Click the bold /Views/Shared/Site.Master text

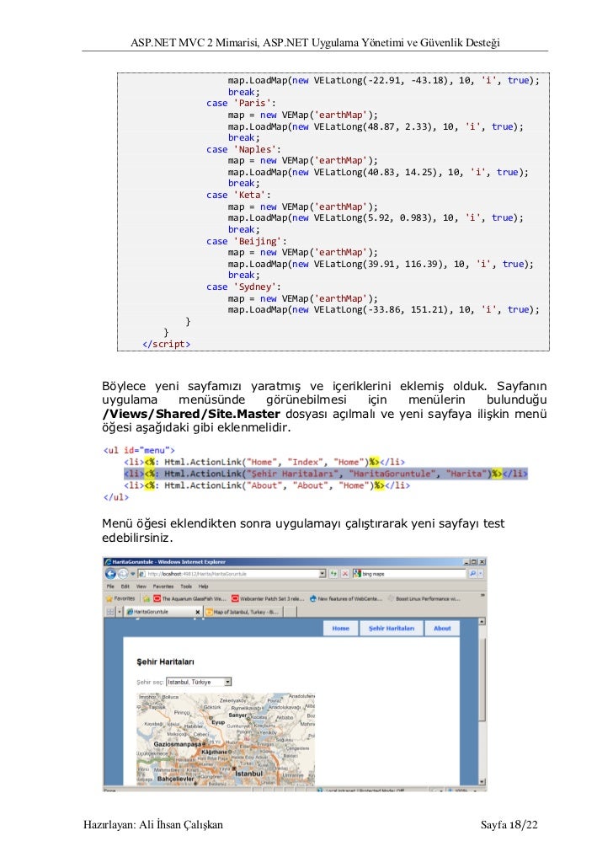[x=191, y=414]
